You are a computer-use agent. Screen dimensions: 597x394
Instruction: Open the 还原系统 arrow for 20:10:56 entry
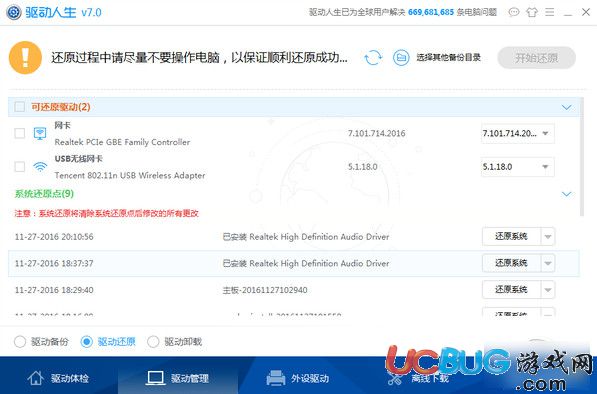(x=548, y=236)
